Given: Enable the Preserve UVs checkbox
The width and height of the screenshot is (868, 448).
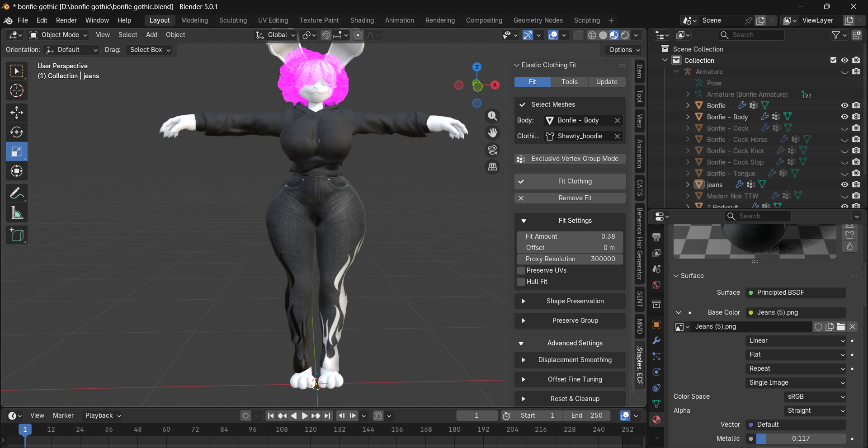Looking at the screenshot, I should coord(521,270).
